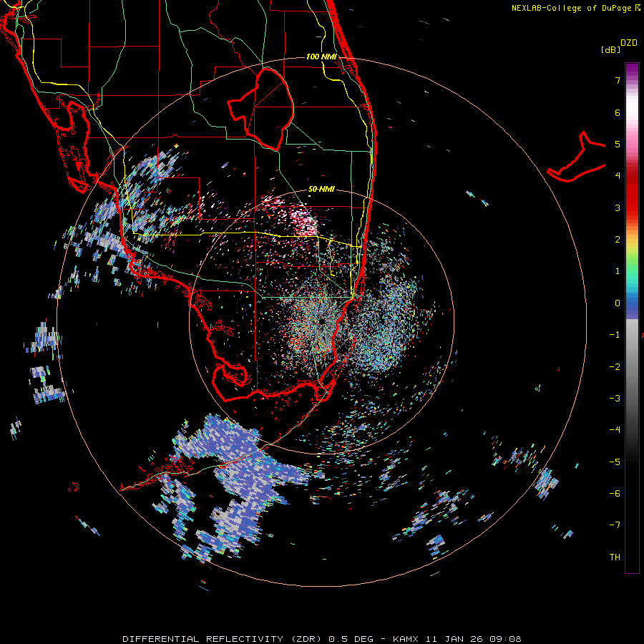Screen dimensions: 644x644
Task: Click the 11 JAN 26 date text
Action: click(454, 639)
